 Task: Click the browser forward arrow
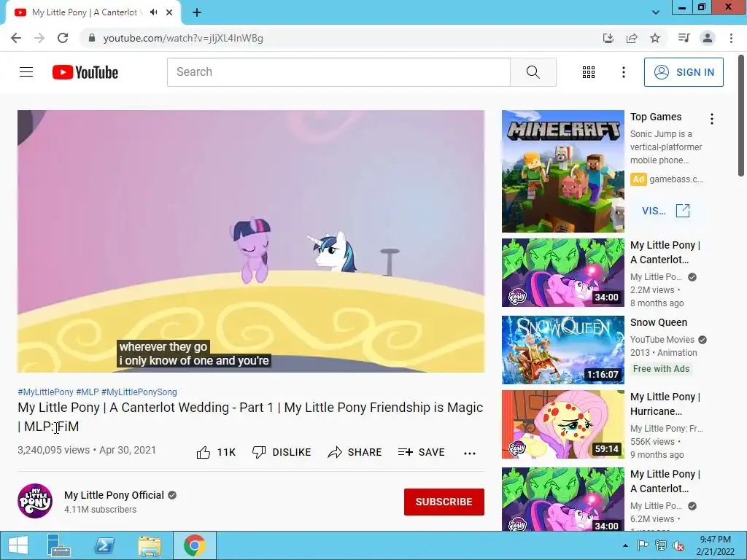(39, 38)
